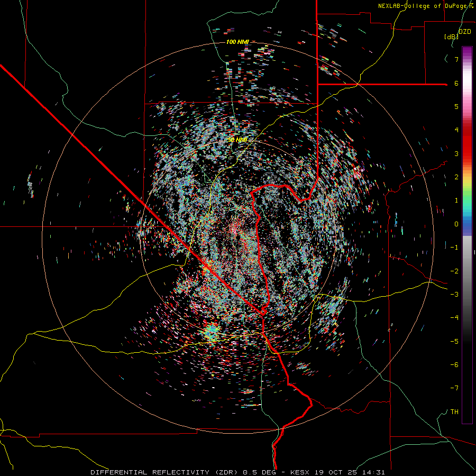Click the TH threshold label on scale
476x476 pixels.
click(454, 412)
